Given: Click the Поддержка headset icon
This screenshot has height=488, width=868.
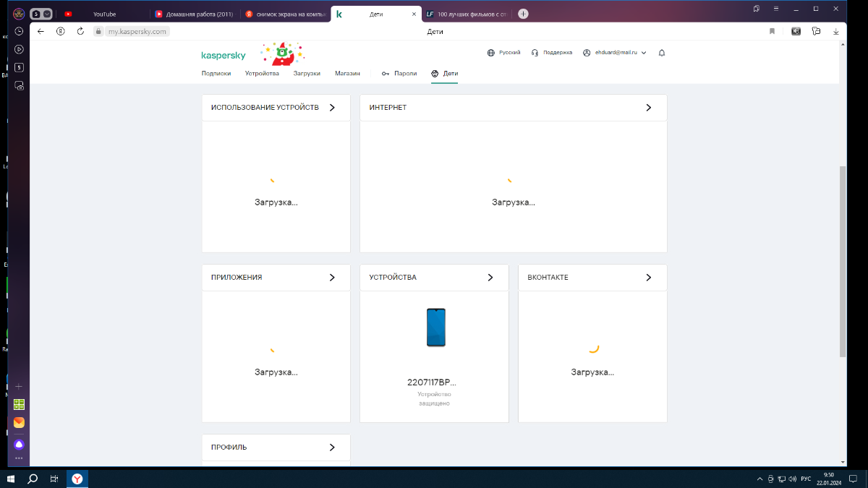Looking at the screenshot, I should pos(535,53).
